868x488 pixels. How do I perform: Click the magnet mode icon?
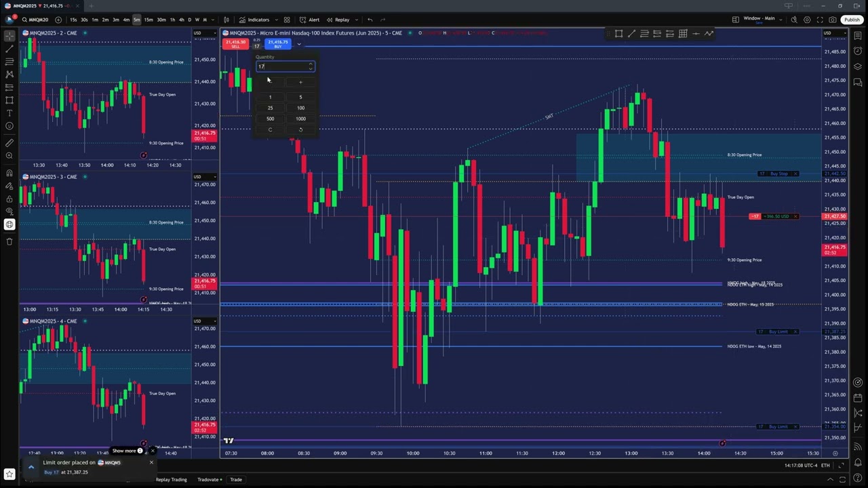9,173
